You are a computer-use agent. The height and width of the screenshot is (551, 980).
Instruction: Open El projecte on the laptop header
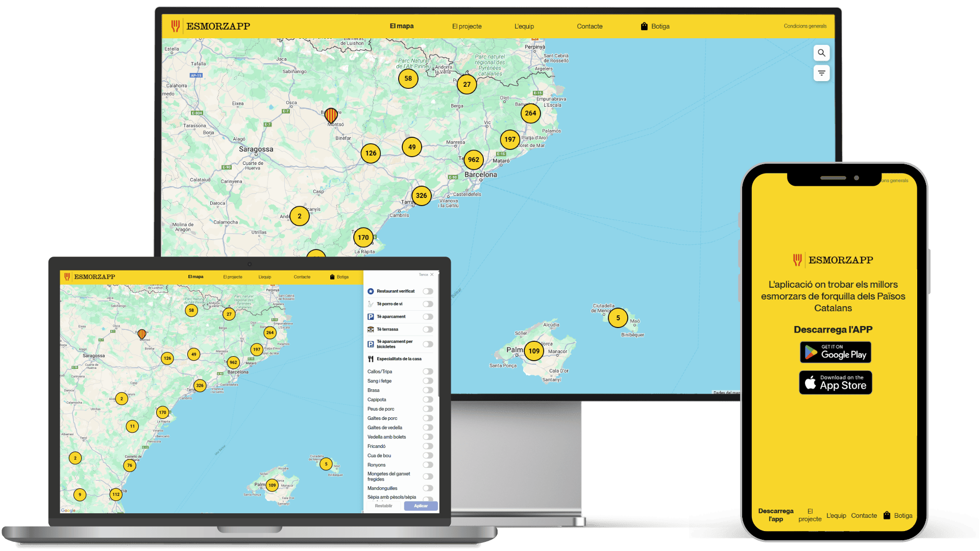pos(233,277)
